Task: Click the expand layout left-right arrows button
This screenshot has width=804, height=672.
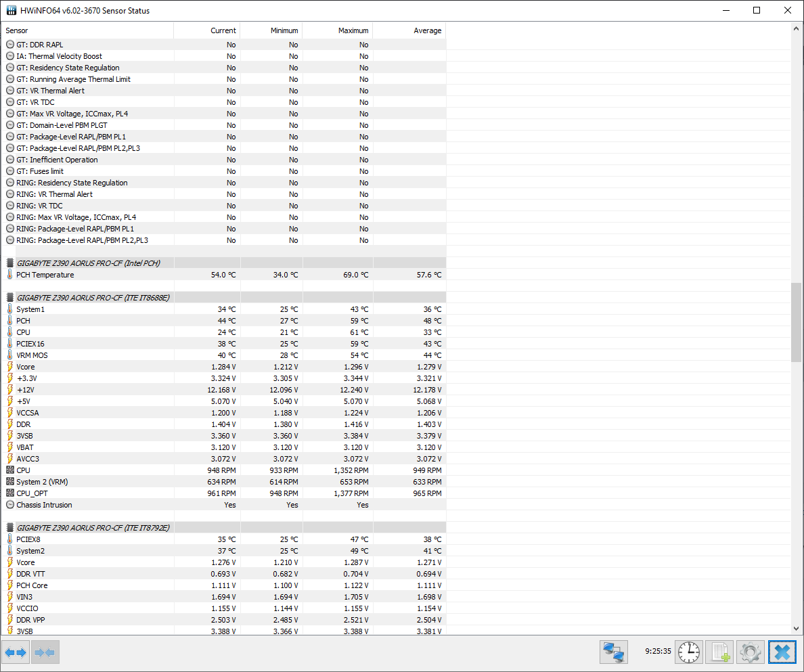Action: pos(16,652)
